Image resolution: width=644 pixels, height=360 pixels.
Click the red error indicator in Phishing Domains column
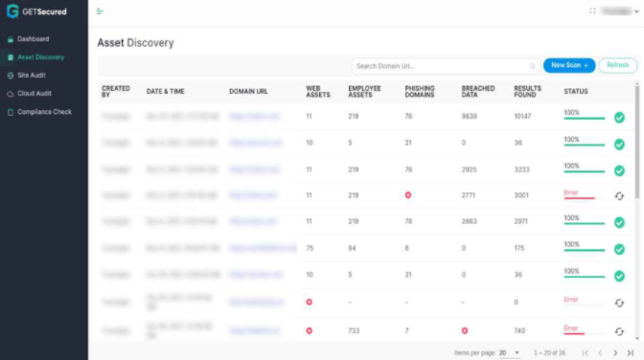click(408, 195)
